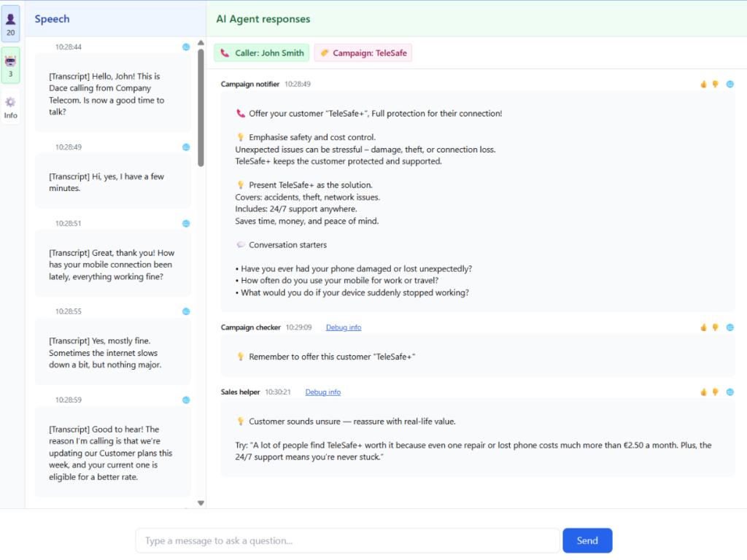This screenshot has width=747, height=560.
Task: Open Debug info for Campaign checker
Action: (x=343, y=327)
